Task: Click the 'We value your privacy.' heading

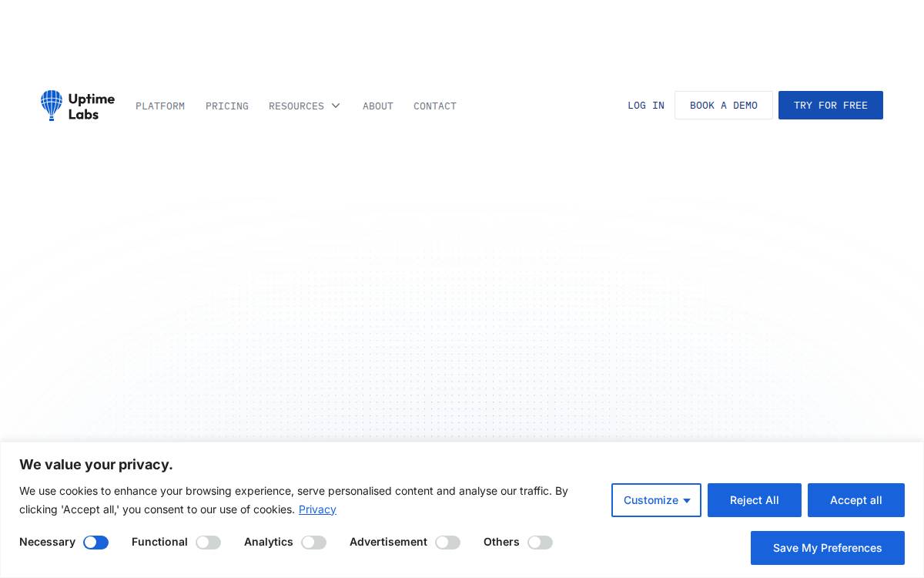Action: [96, 465]
